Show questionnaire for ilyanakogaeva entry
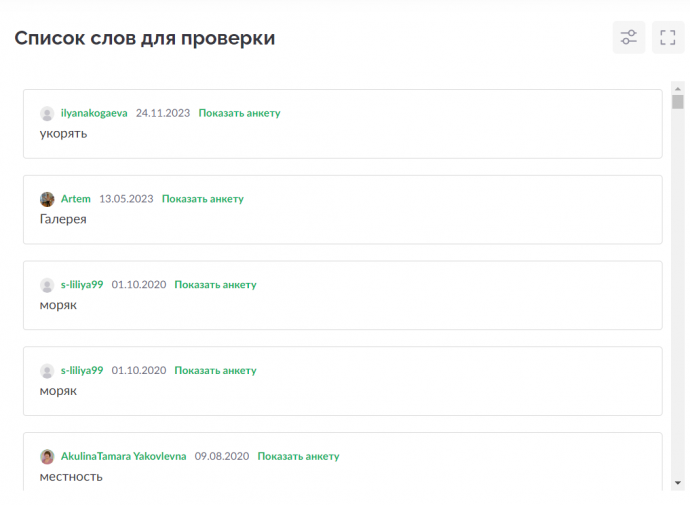 [239, 113]
